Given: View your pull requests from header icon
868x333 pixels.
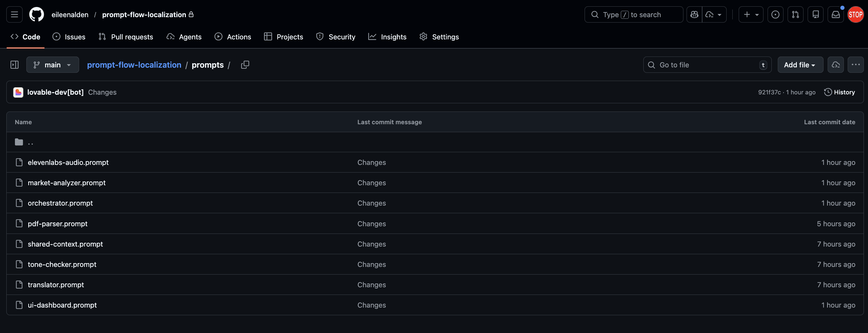Looking at the screenshot, I should pyautogui.click(x=795, y=15).
